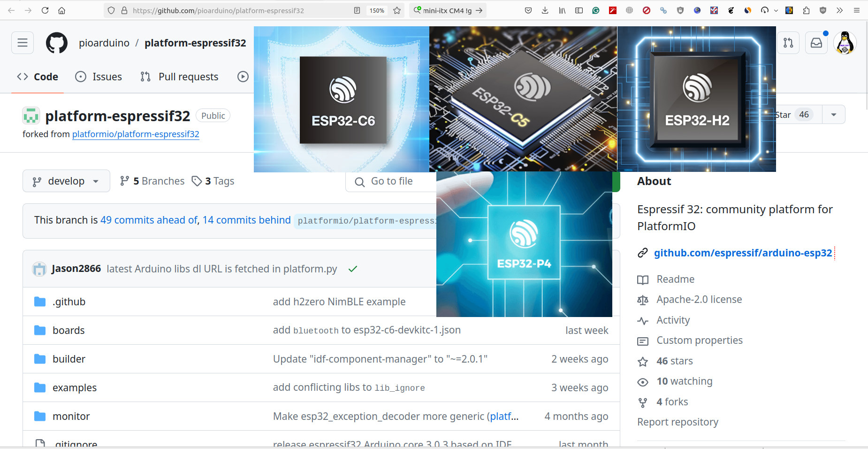View the Apache-2.0 license
This screenshot has height=449, width=868.
699,300
